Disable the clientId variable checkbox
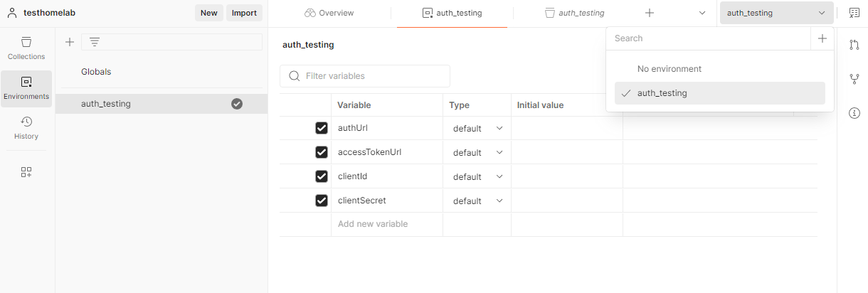Image resolution: width=868 pixels, height=293 pixels. tap(322, 176)
